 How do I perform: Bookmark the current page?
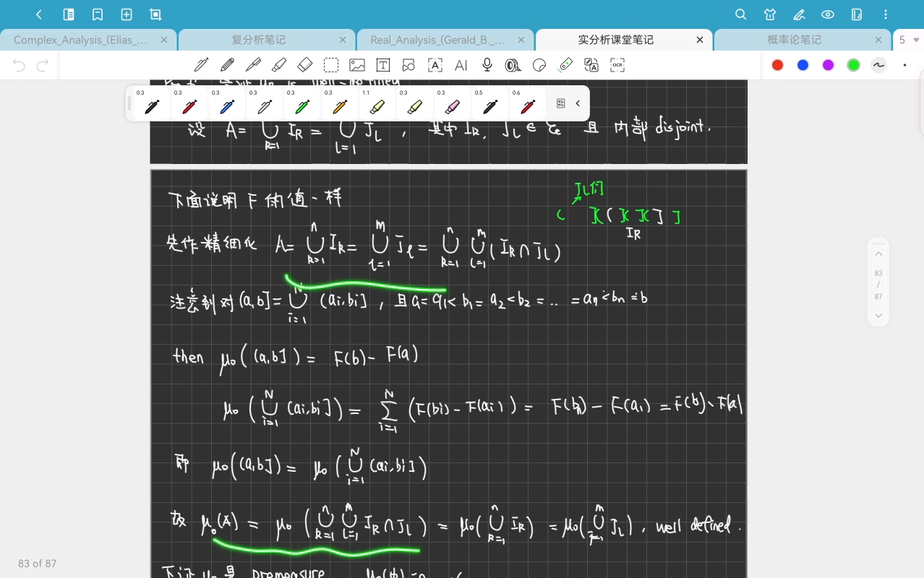[98, 14]
